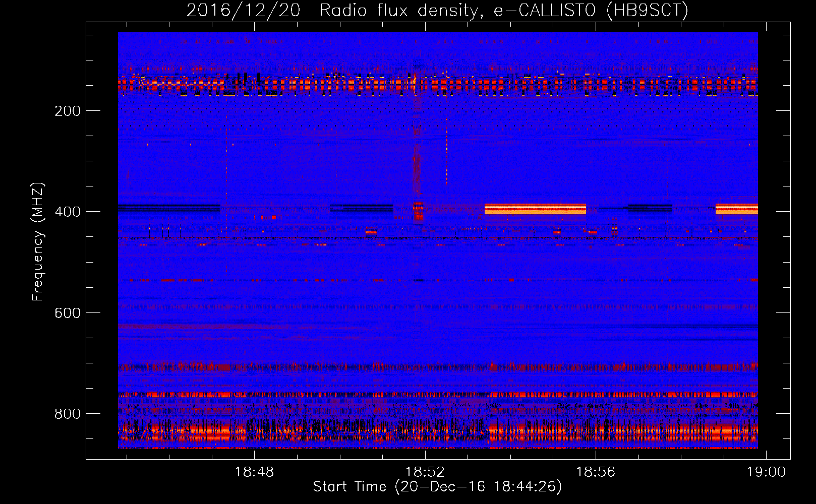Click the 18:48 time tick label

[x=255, y=472]
